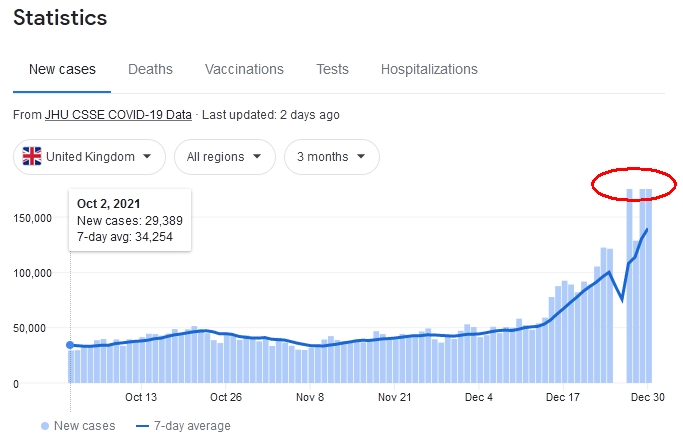Screen dimensions: 683x445
Task: Click the Oct 26 axis label
Action: point(226,397)
